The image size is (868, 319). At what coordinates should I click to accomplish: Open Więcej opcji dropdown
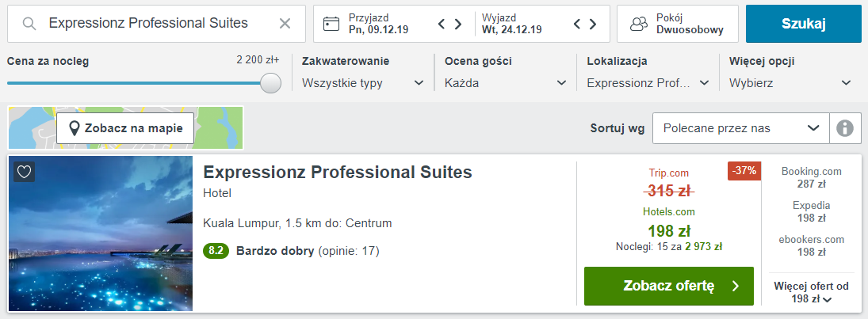(x=790, y=83)
